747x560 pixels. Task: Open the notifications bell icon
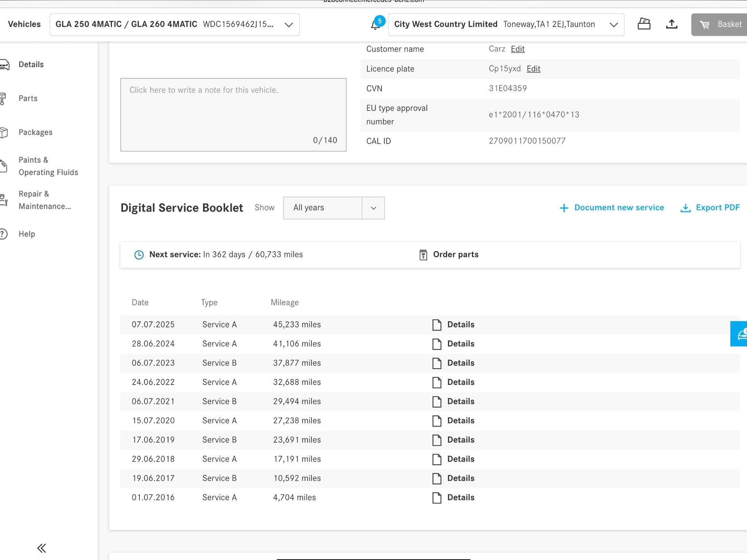click(375, 24)
